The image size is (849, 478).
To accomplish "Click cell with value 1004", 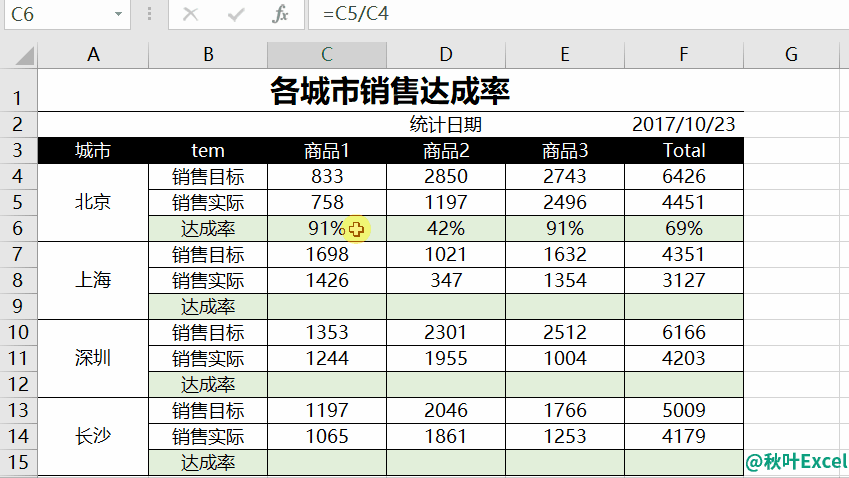I will click(x=565, y=358).
